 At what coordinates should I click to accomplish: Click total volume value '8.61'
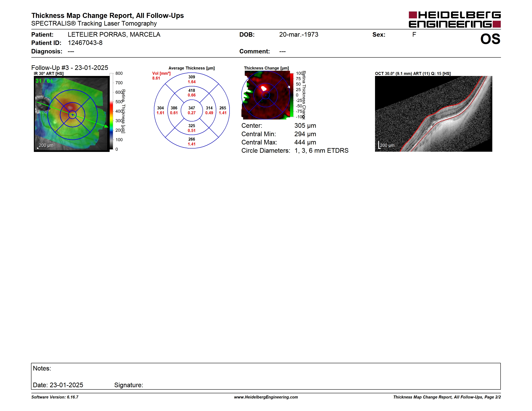[156, 78]
